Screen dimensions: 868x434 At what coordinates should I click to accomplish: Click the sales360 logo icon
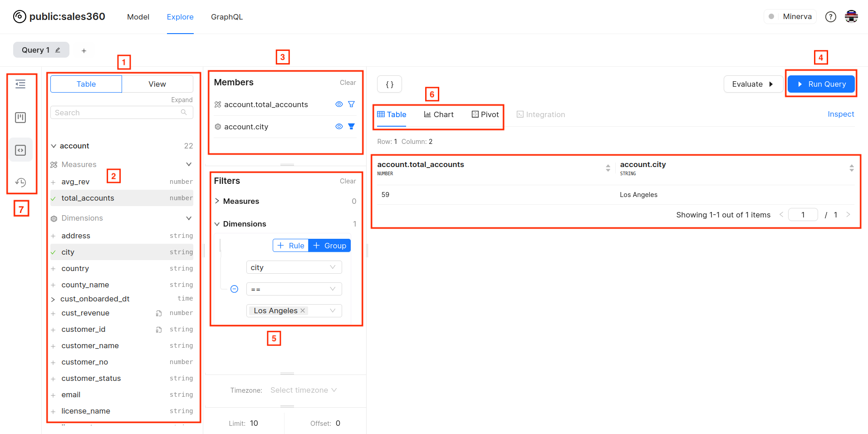20,17
